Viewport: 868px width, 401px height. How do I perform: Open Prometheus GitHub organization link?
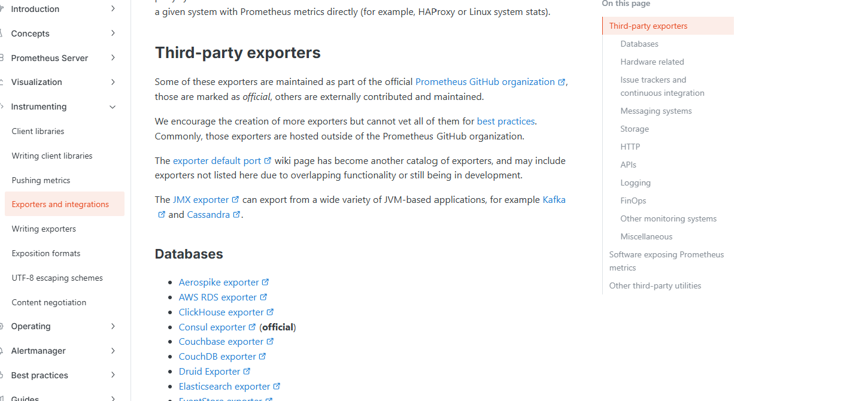point(485,82)
